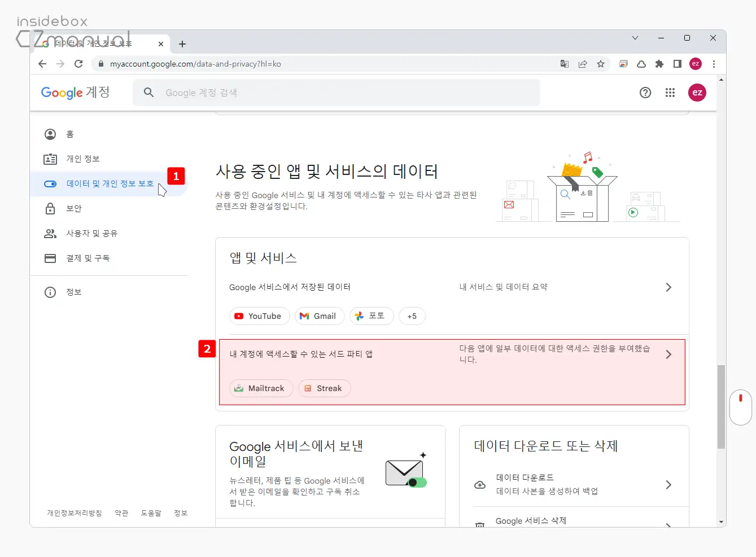Click the Google 서비스에서 저장된 데이터 label
The image size is (756, 557).
290,287
